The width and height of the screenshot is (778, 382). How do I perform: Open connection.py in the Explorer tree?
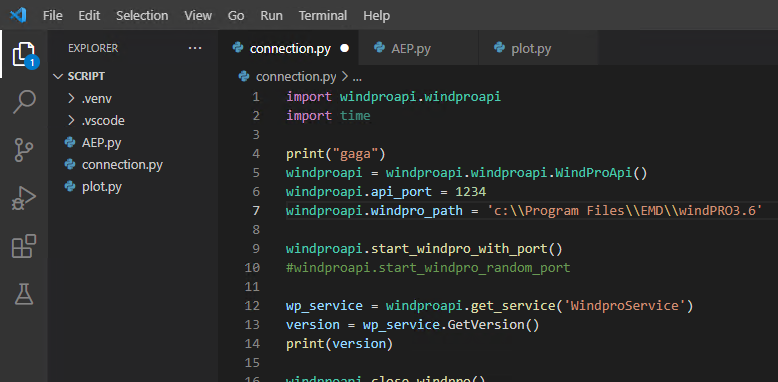[x=122, y=165]
